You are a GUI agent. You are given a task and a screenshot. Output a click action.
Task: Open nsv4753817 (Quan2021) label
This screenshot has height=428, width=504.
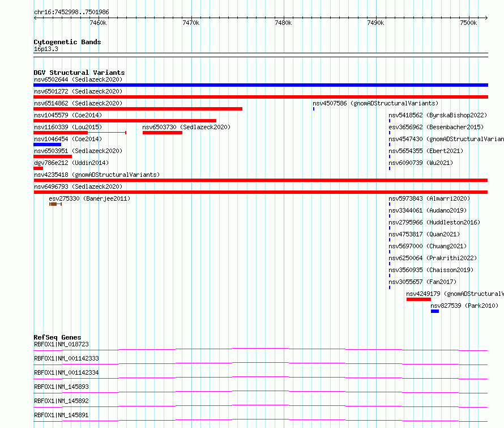[424, 234]
